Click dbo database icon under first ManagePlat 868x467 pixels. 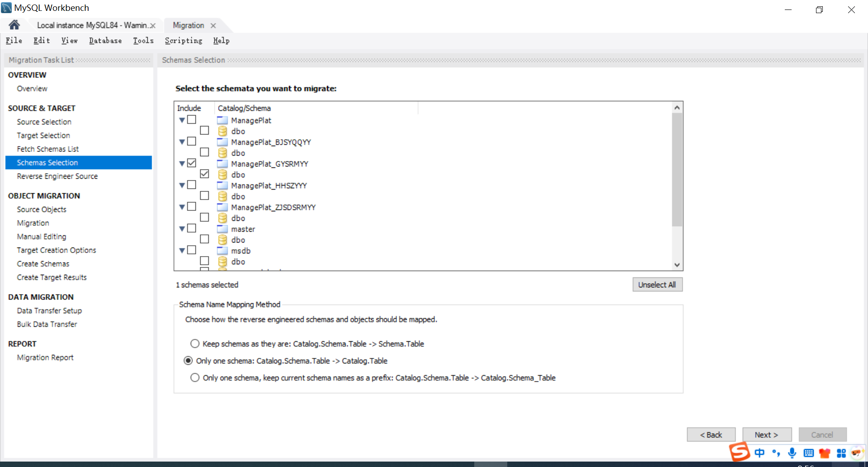(222, 131)
